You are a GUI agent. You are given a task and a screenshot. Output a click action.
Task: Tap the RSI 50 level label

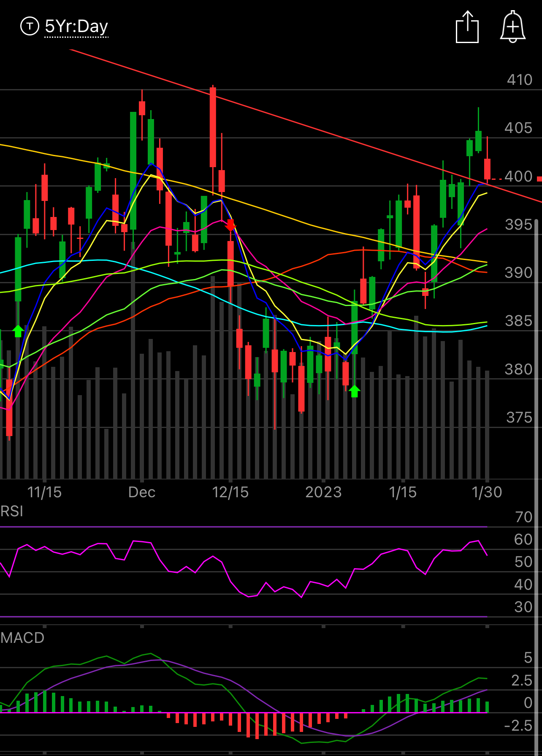pos(523,562)
